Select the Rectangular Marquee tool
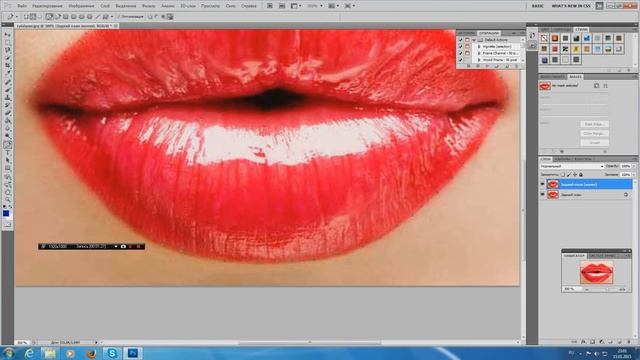The width and height of the screenshot is (640, 360). point(8,42)
